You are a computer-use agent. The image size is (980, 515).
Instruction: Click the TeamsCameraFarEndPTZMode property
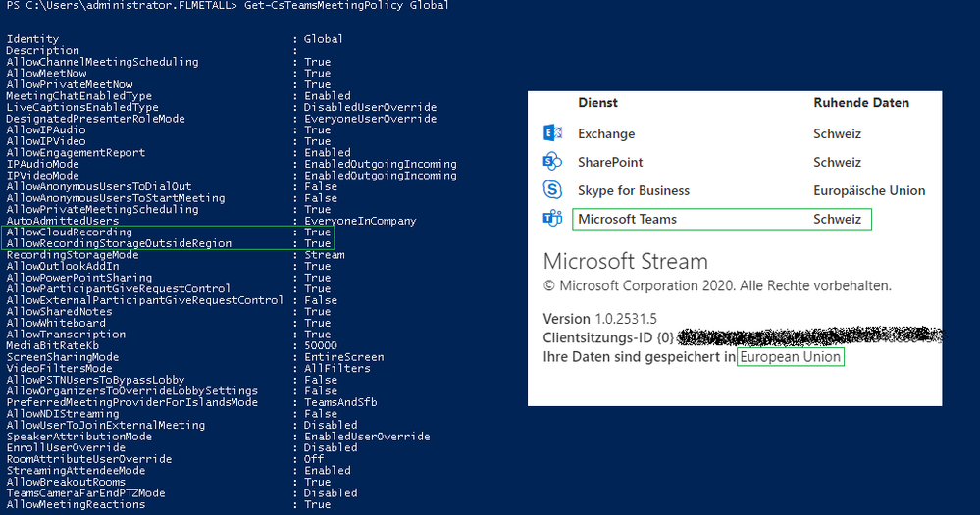(85, 493)
